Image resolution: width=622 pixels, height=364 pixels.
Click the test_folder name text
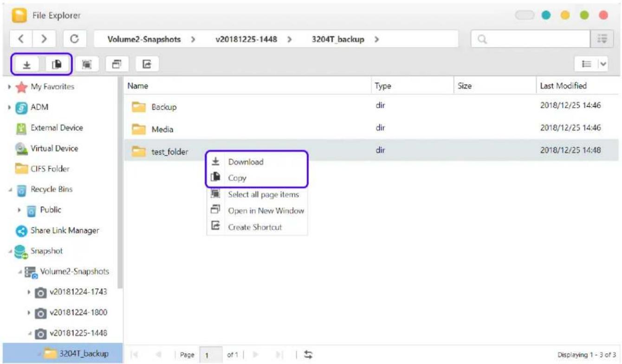click(x=169, y=152)
